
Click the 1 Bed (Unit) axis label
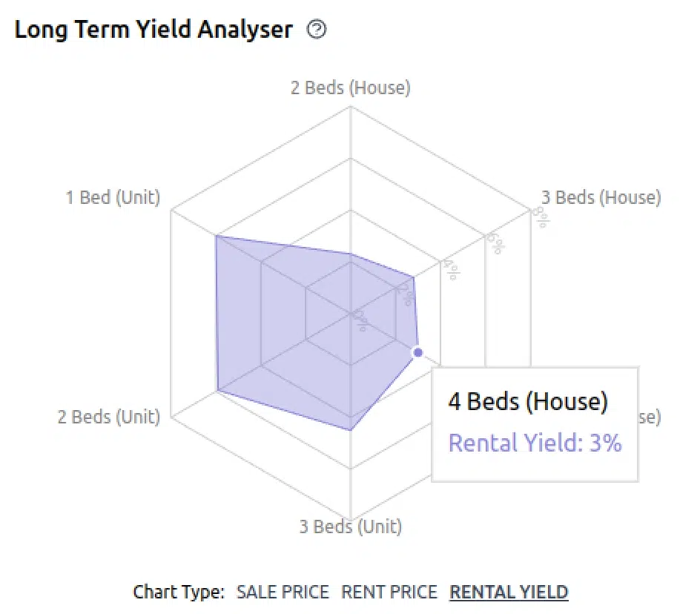click(113, 197)
